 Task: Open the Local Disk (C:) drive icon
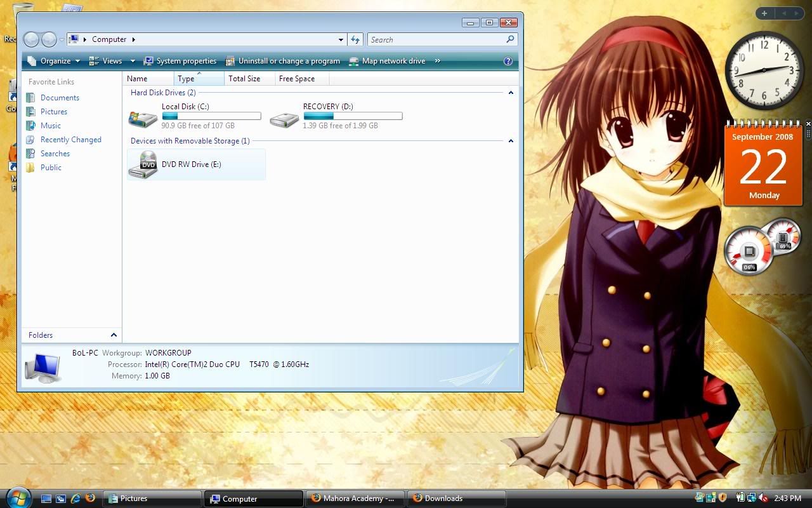[x=143, y=118]
